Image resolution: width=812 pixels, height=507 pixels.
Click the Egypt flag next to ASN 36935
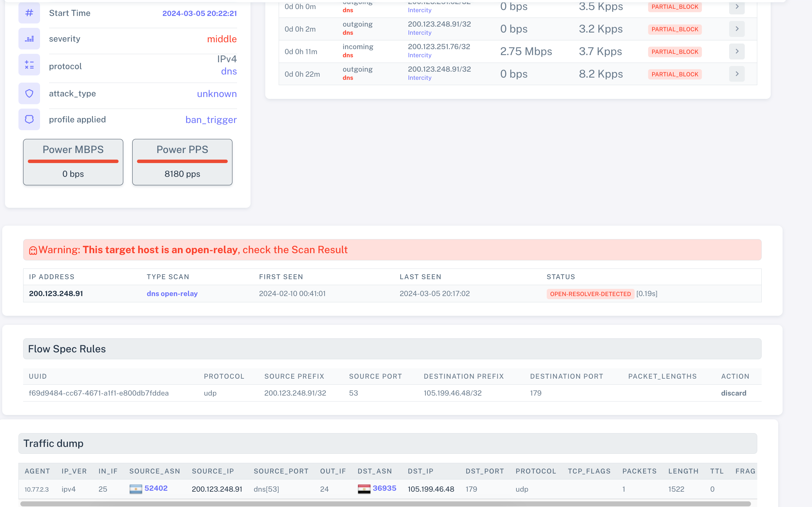click(x=364, y=489)
